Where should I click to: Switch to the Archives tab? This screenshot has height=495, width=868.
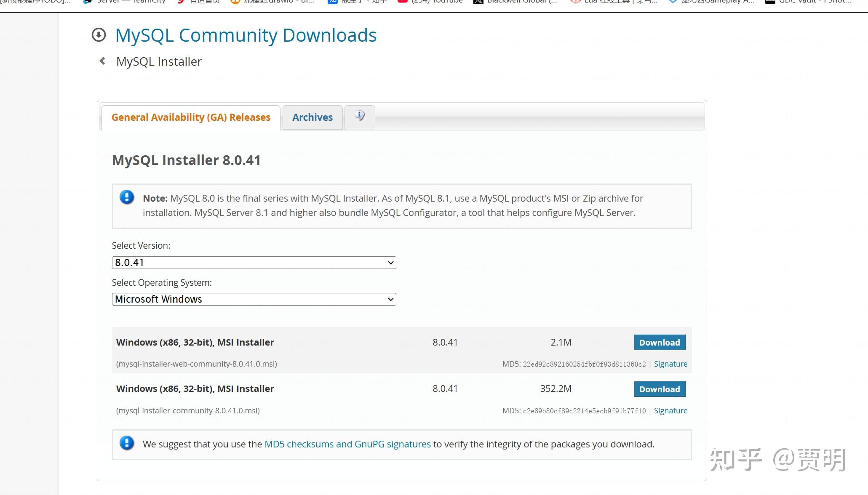[312, 117]
